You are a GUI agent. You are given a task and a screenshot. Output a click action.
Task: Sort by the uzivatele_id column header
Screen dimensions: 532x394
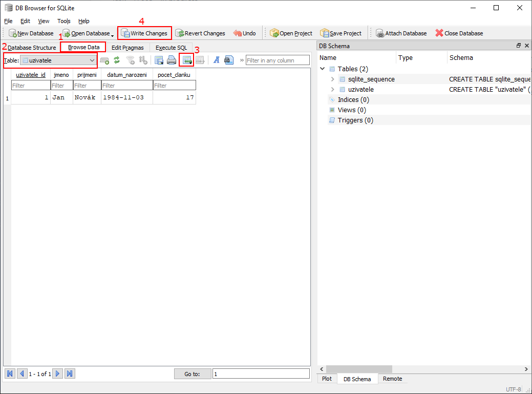[31, 75]
